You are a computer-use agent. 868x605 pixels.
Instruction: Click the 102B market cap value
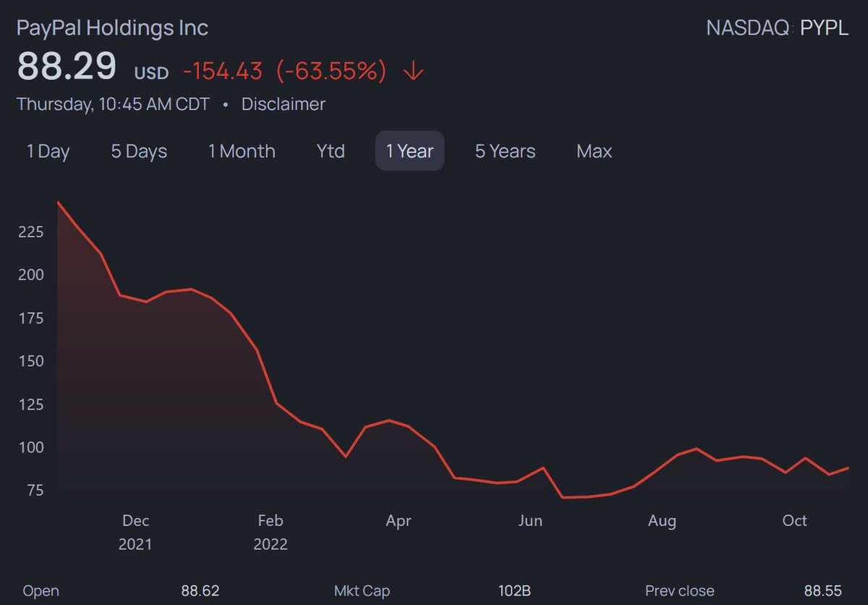514,591
